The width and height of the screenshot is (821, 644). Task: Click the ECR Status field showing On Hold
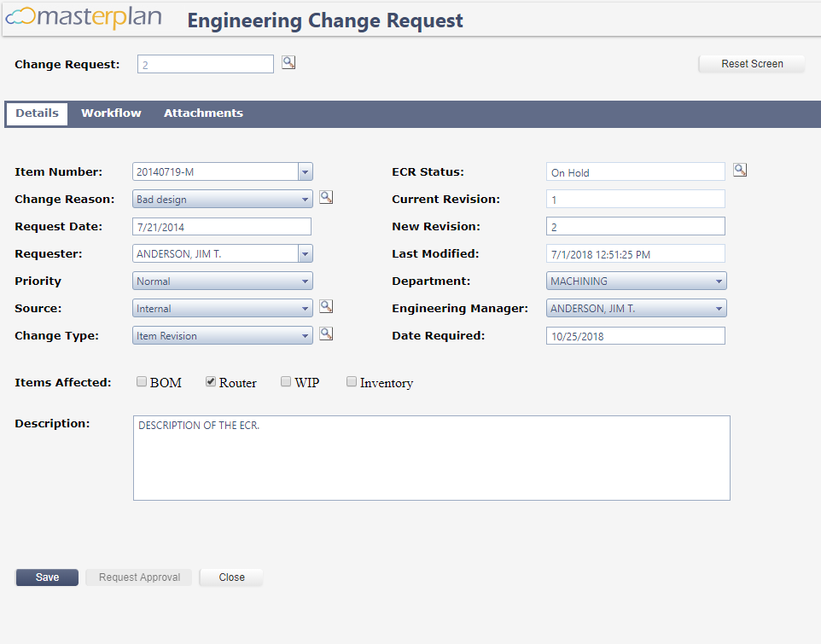click(636, 171)
